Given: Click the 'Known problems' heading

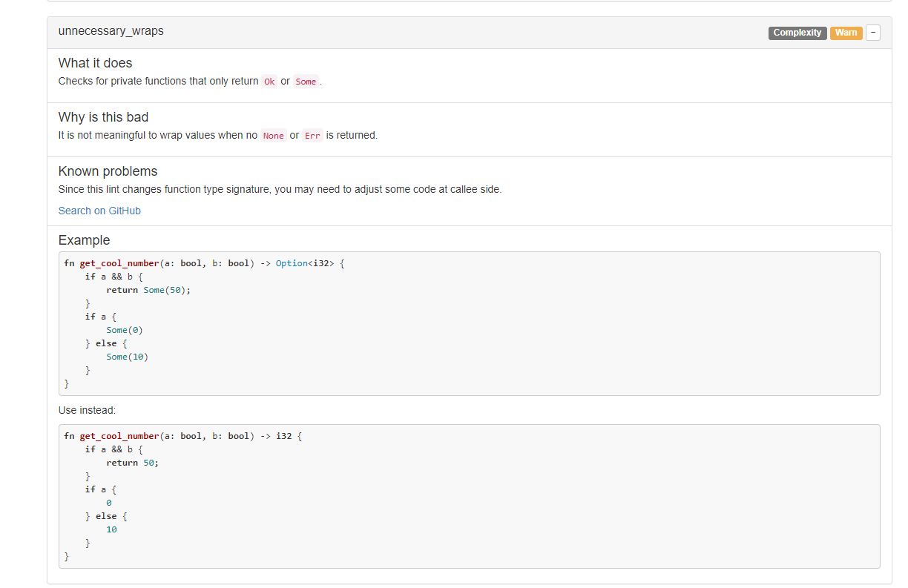Looking at the screenshot, I should (108, 171).
